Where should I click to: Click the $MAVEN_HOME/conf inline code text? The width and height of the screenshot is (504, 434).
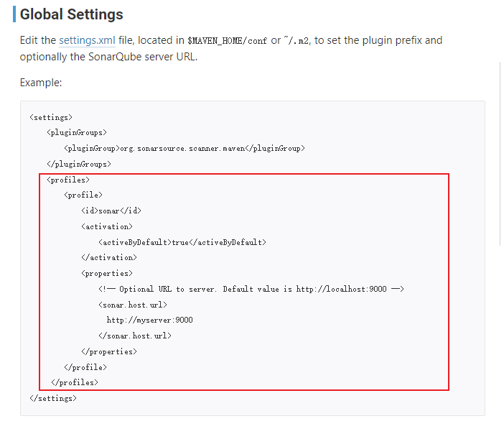pos(227,41)
